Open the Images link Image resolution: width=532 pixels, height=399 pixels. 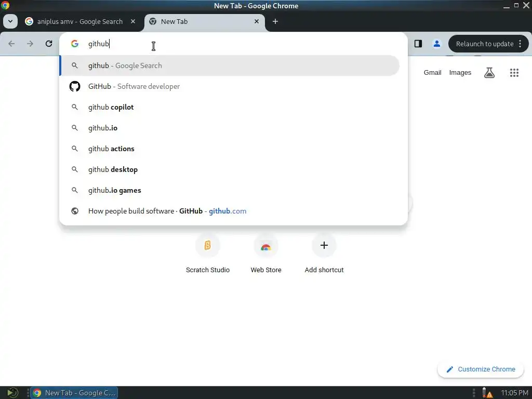pos(460,73)
